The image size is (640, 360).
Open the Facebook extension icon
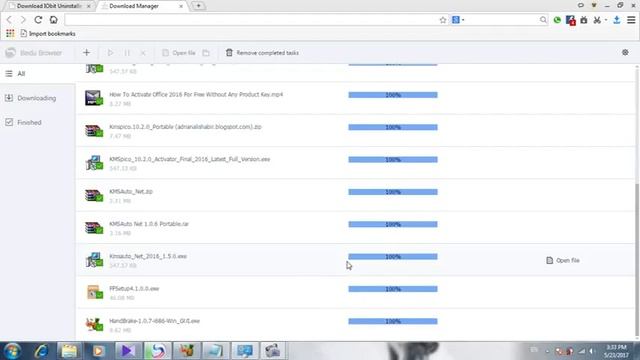[571, 20]
